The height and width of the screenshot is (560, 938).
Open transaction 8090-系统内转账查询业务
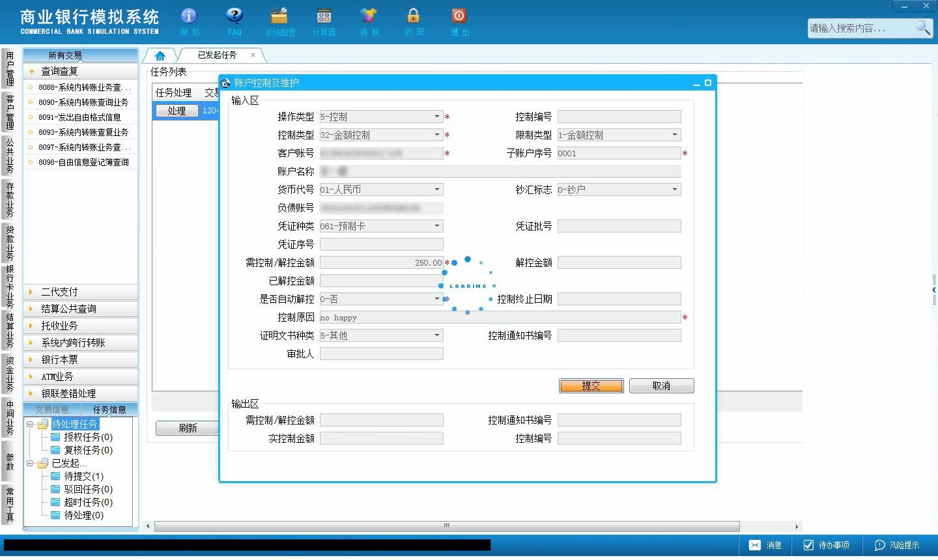(x=83, y=102)
